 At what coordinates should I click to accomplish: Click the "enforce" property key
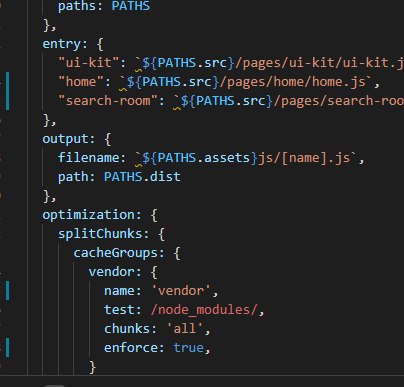click(131, 348)
